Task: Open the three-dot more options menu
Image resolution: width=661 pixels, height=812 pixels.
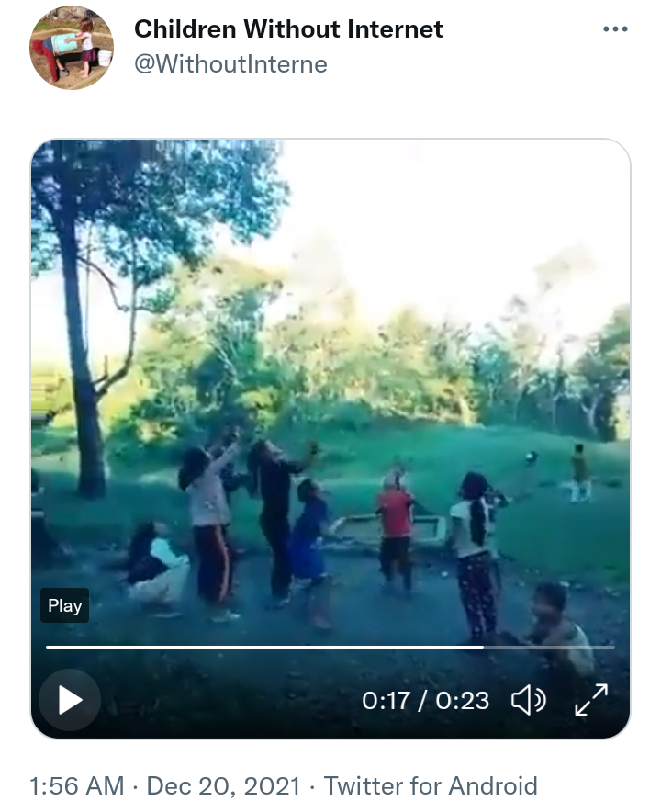Action: click(x=615, y=29)
